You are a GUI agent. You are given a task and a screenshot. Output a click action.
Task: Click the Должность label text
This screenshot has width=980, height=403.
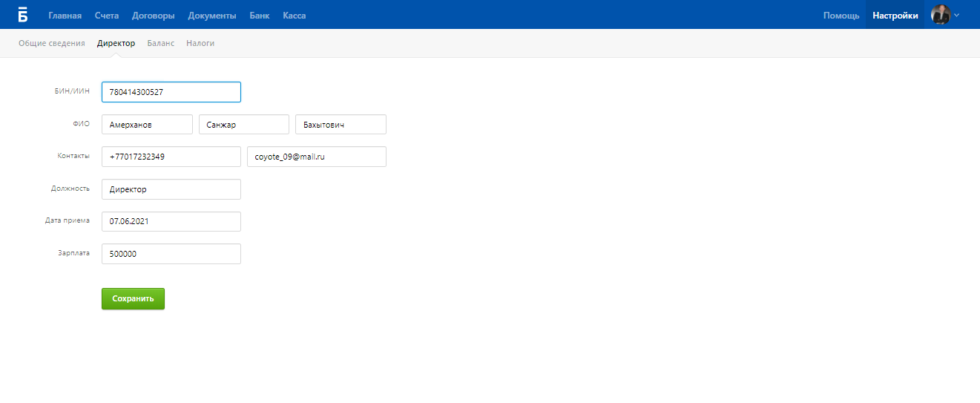click(70, 189)
